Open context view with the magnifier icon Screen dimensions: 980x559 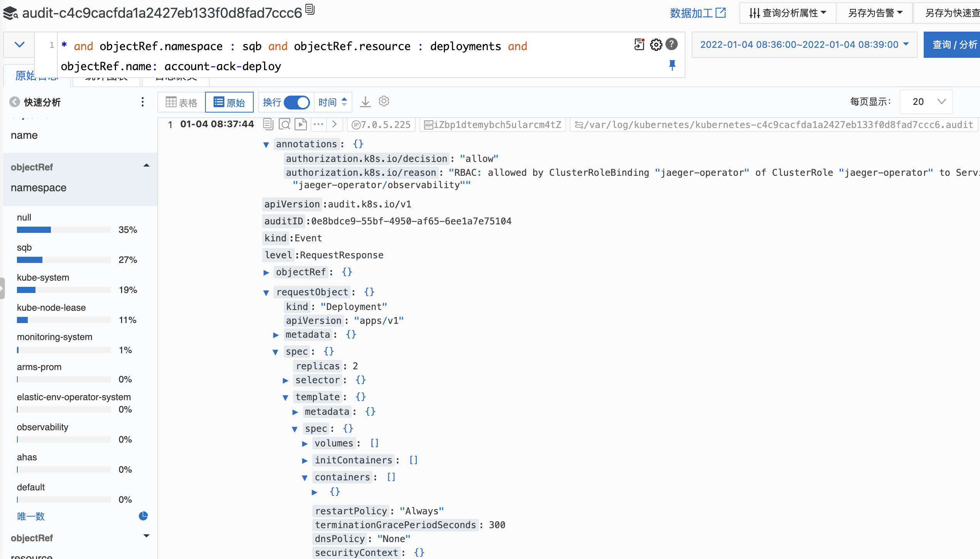pyautogui.click(x=285, y=124)
